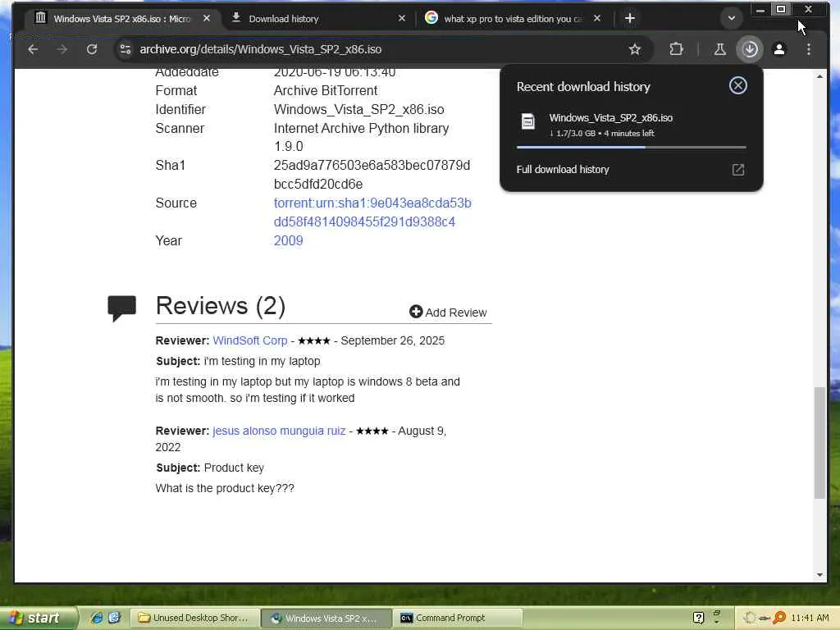
Task: Expand the tab search dropdown
Action: pyautogui.click(x=731, y=18)
